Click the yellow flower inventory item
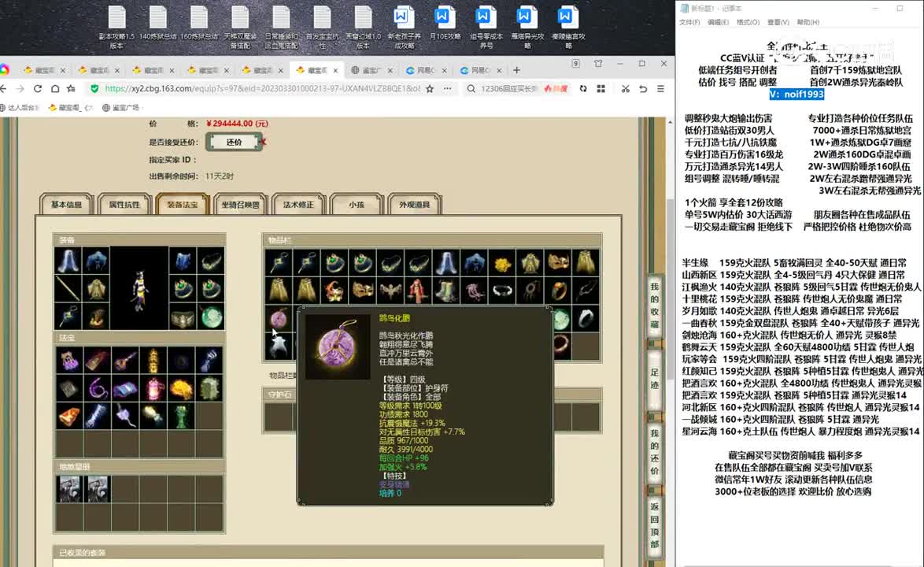 pyautogui.click(x=501, y=262)
